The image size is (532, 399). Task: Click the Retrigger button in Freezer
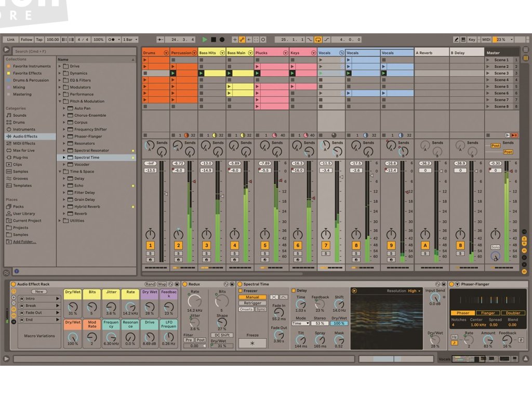252,303
